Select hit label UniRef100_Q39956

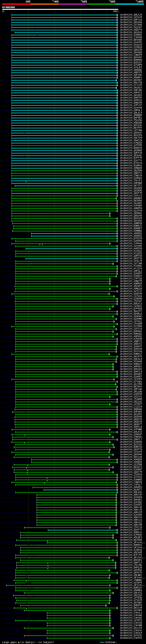131,241
